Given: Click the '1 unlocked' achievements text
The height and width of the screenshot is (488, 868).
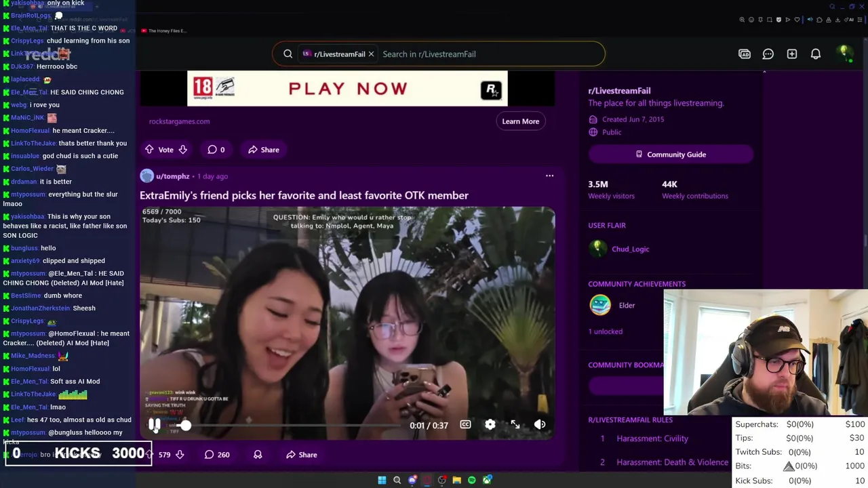Looking at the screenshot, I should pos(605,331).
